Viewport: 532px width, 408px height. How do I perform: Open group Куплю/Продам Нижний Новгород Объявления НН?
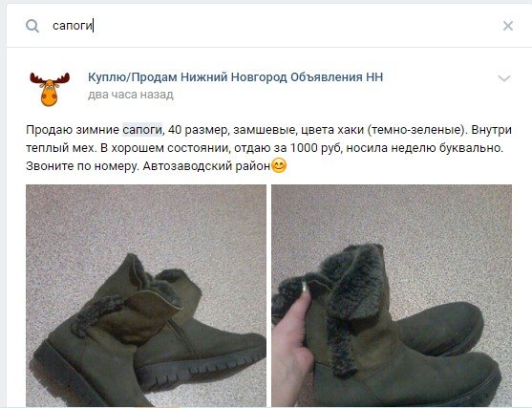click(x=236, y=77)
